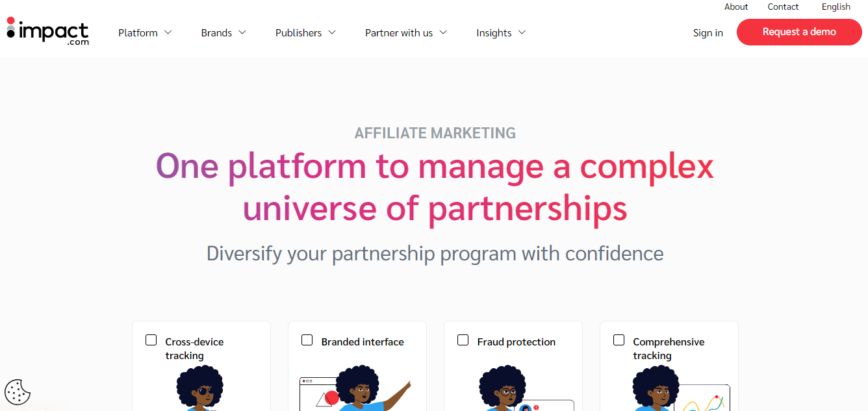Viewport: 868px width, 411px height.
Task: Change language via English selector
Action: 836,6
